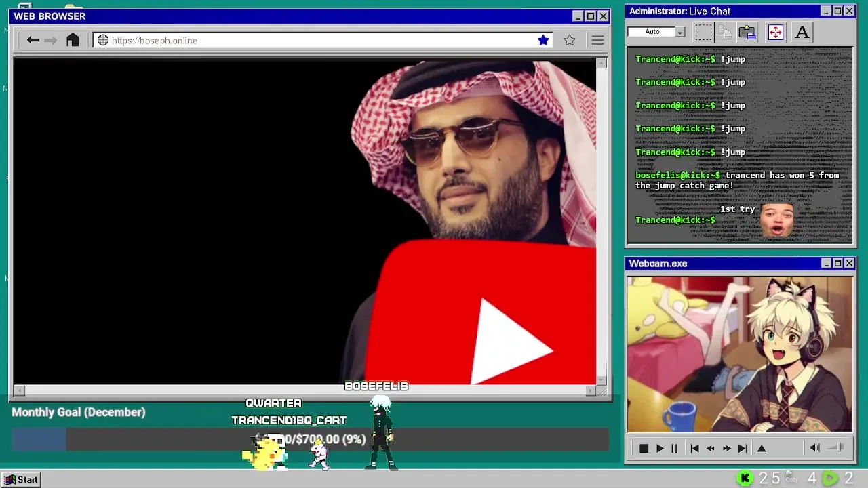Click the filled blue star bookmark icon

543,40
